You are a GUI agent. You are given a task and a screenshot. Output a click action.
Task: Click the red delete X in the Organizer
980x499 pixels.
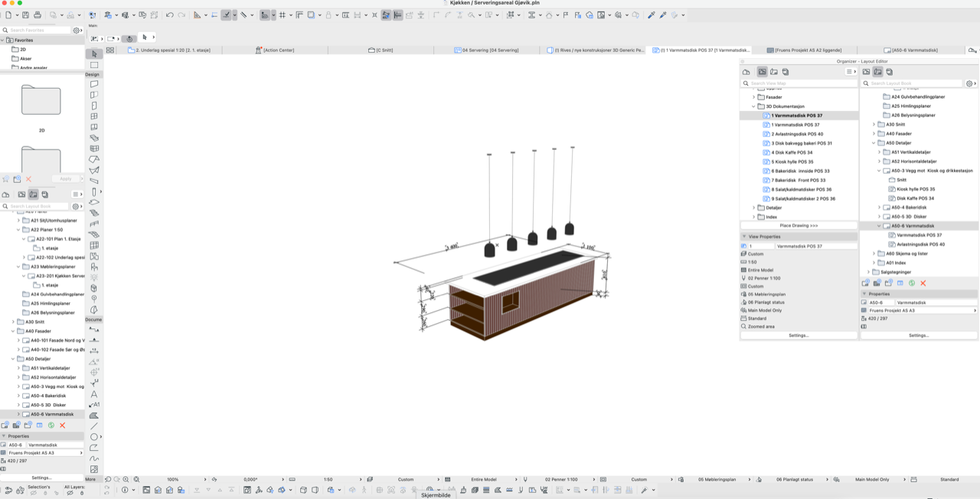[923, 283]
